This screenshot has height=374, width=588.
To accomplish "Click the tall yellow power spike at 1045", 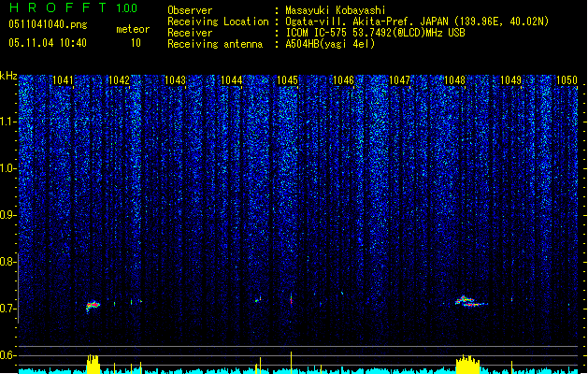I will pos(291,362).
